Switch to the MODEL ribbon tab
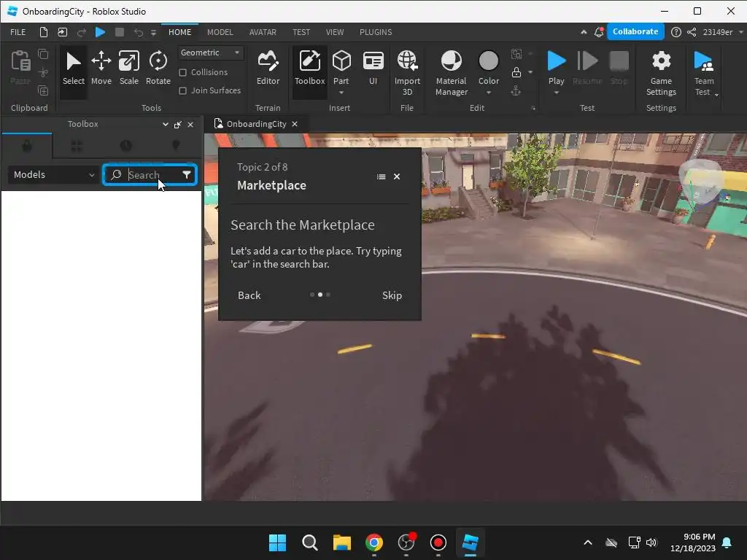 tap(220, 32)
